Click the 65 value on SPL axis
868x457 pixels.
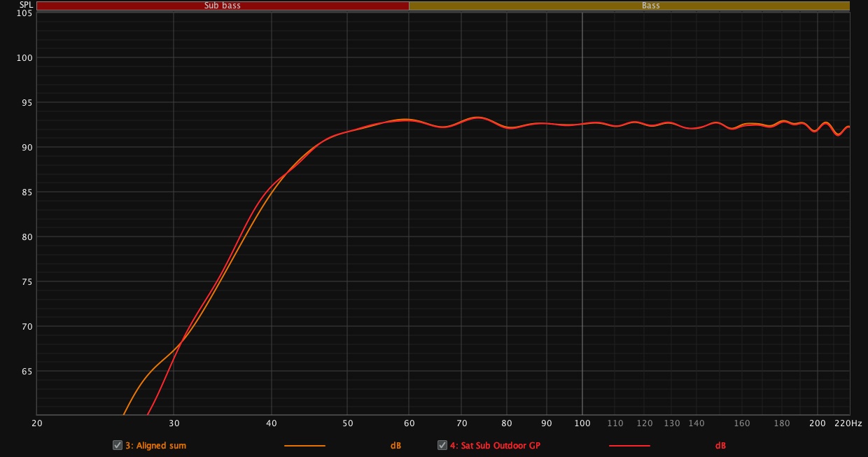click(27, 371)
